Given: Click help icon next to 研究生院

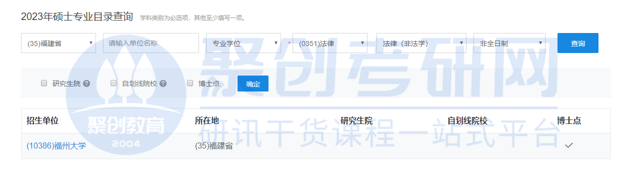Looking at the screenshot, I should [x=86, y=83].
